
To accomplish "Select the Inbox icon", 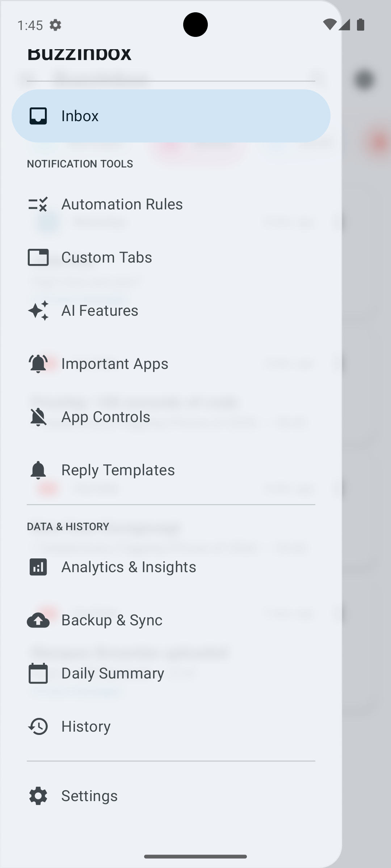I will tap(38, 116).
